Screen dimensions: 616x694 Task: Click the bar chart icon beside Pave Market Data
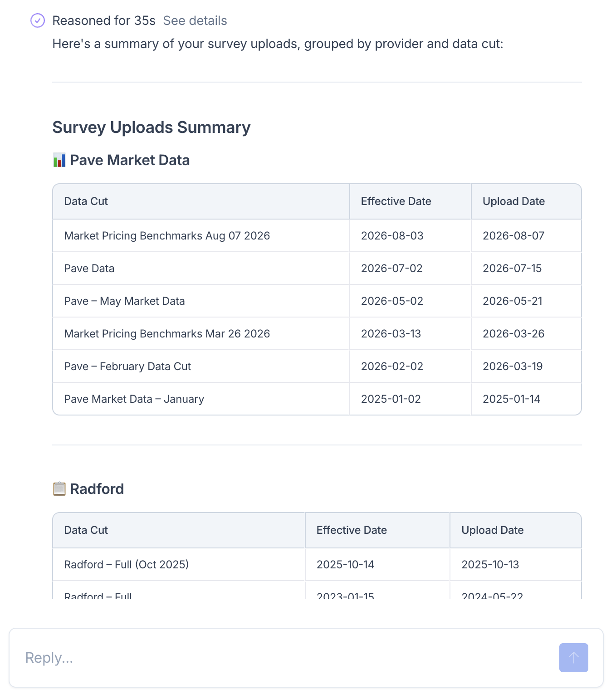pos(59,160)
